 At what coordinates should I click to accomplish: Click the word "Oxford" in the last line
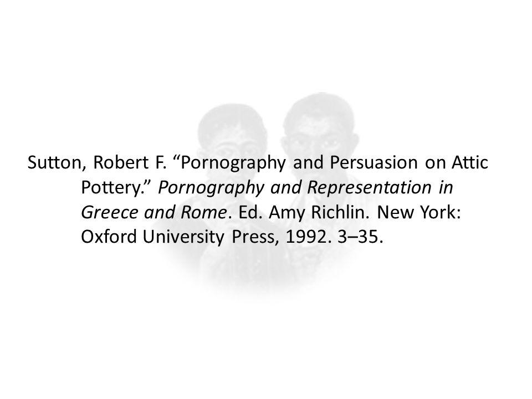pyautogui.click(x=109, y=237)
